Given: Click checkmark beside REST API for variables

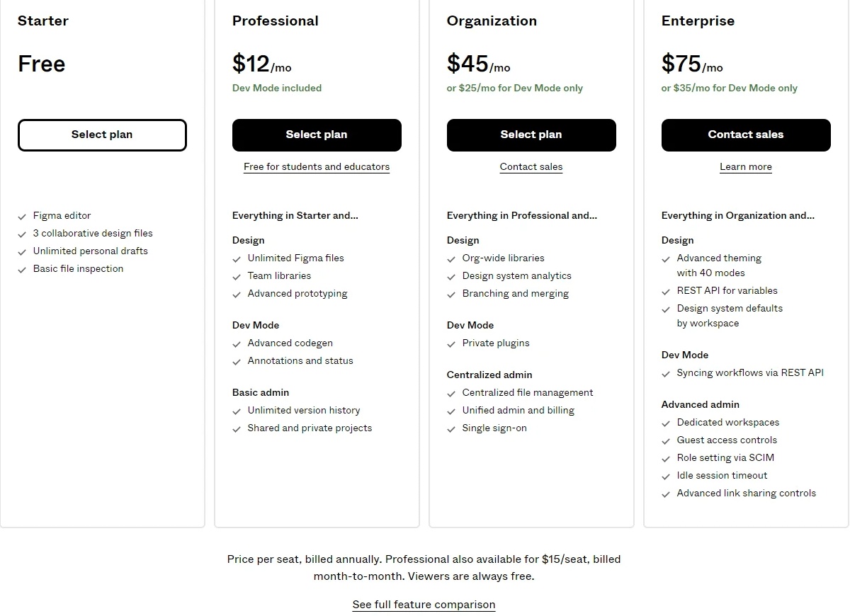Looking at the screenshot, I should [667, 291].
